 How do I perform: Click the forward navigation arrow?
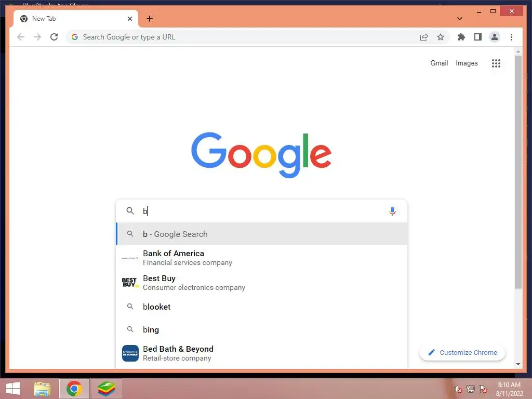[37, 37]
